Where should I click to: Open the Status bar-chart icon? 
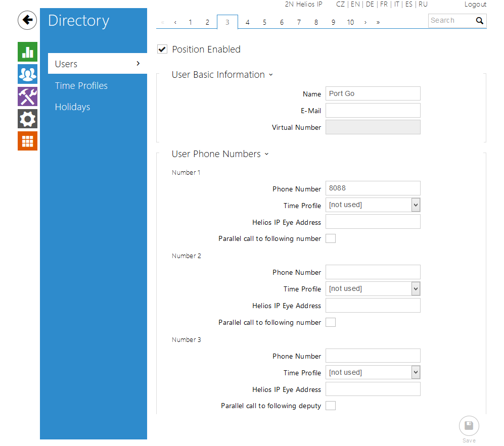click(27, 52)
